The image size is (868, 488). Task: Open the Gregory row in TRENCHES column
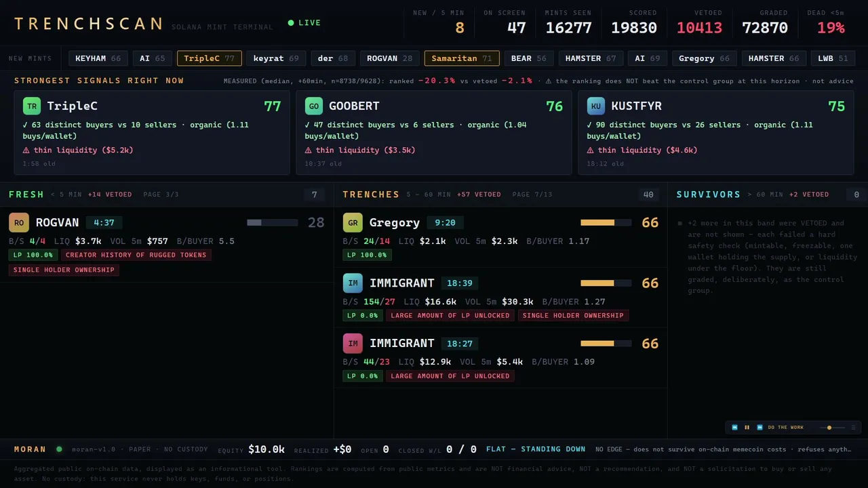click(500, 237)
